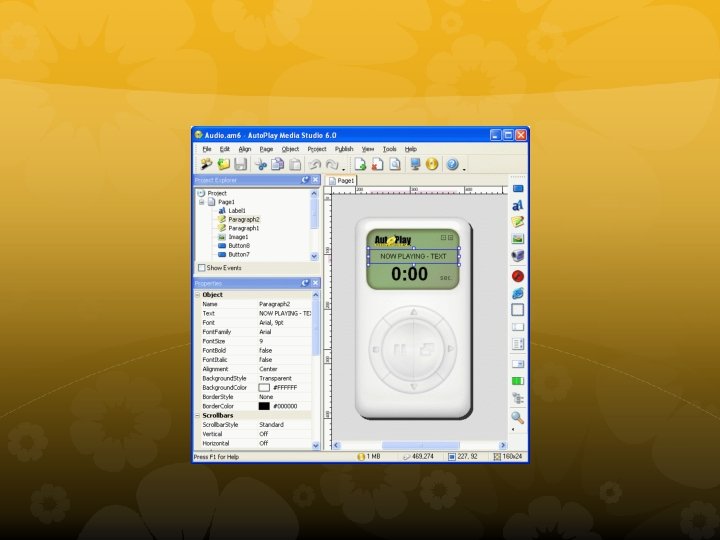Close the Properties pane
720x540 pixels.
315,283
